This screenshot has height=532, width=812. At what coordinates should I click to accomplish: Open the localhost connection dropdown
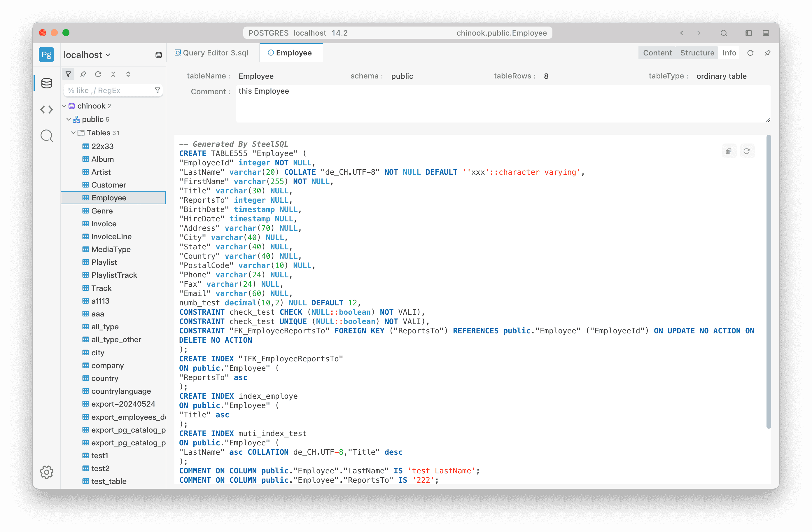86,55
